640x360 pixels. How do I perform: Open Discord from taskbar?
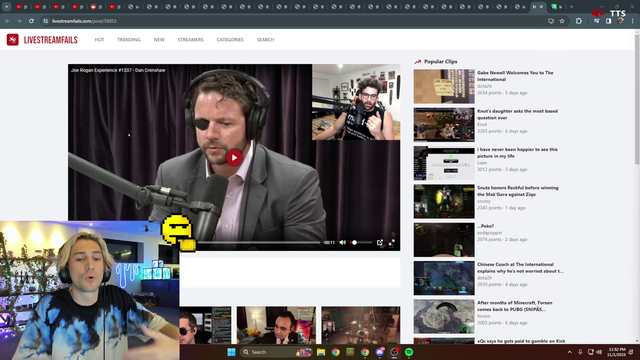[380, 352]
